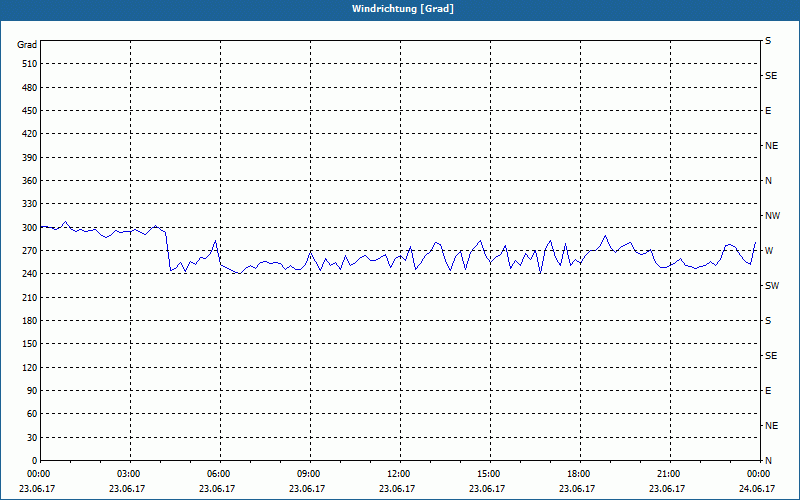The width and height of the screenshot is (800, 500).
Task: Click the S compass label at the 180 gridline
Action: [768, 321]
